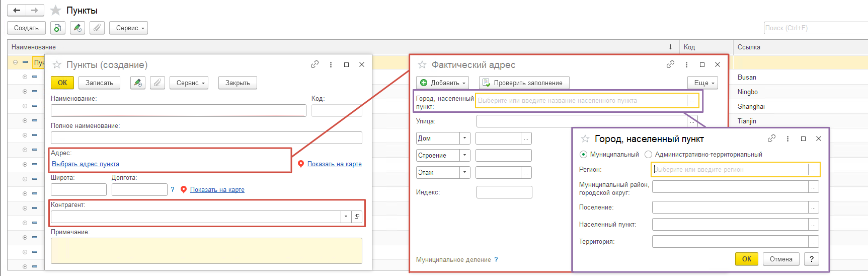The image size is (868, 276).
Task: Select the Tianjin row in list
Action: click(x=747, y=121)
